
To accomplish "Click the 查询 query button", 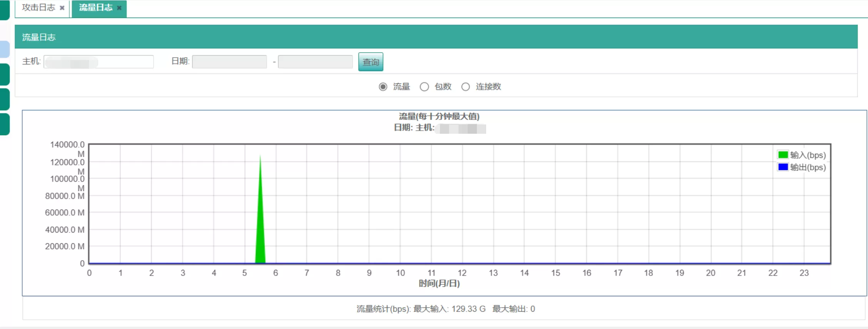I will point(370,62).
